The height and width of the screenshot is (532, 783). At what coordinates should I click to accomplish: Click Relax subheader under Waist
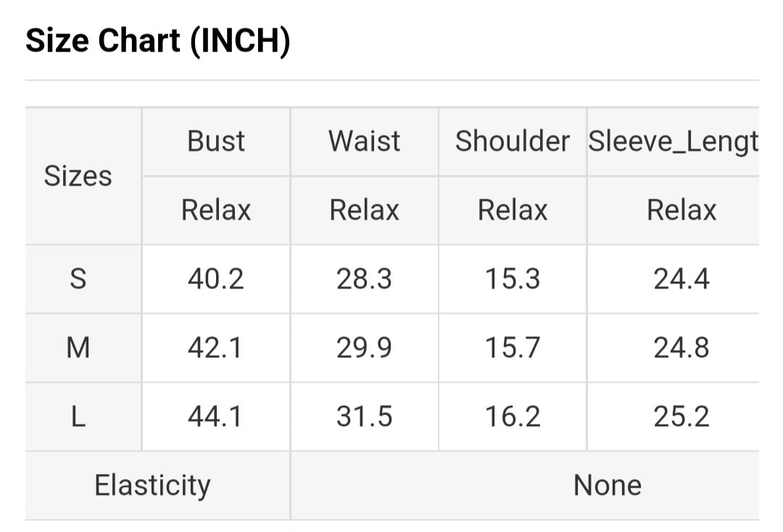[364, 210]
